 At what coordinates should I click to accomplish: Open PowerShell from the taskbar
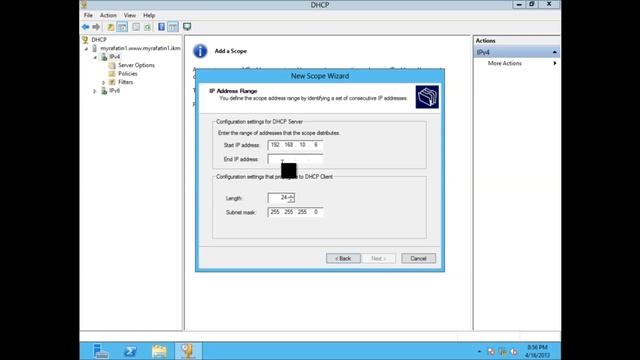130,351
